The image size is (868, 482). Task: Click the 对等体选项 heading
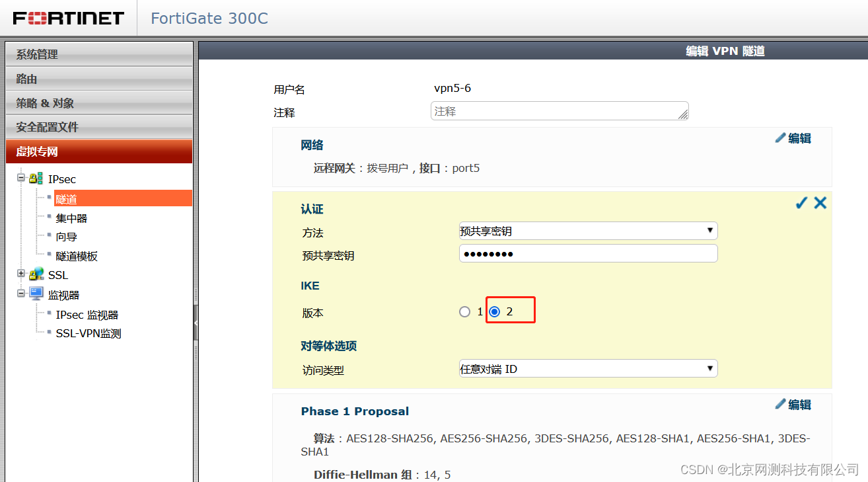329,346
